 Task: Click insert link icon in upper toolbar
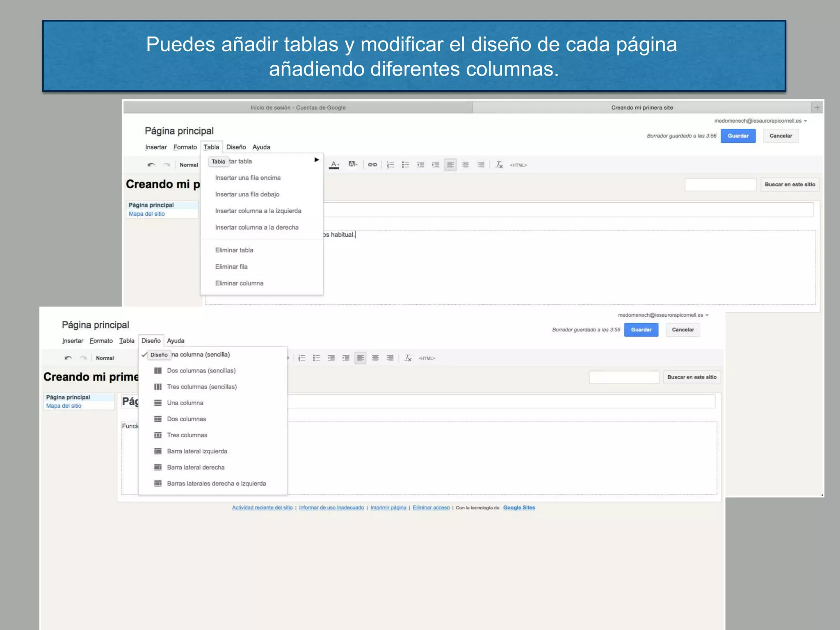[x=372, y=165]
